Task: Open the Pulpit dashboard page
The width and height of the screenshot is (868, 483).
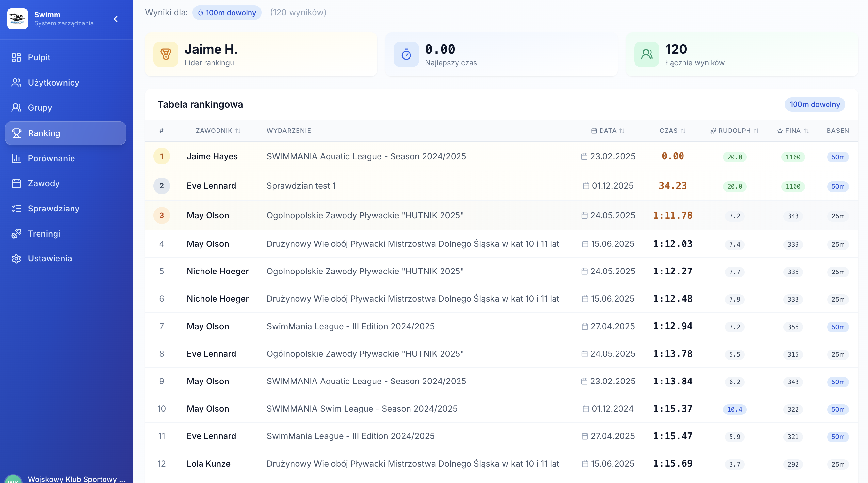Action: 39,57
